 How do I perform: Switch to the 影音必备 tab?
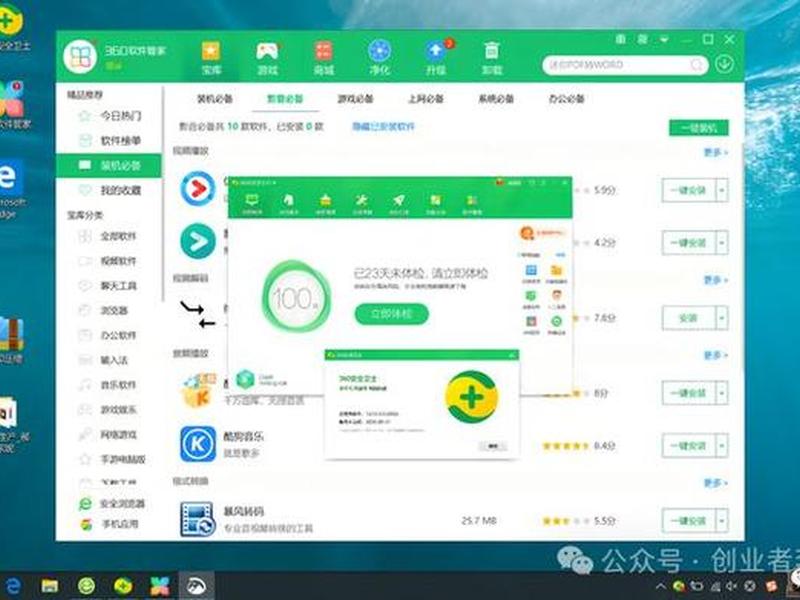pyautogui.click(x=285, y=98)
